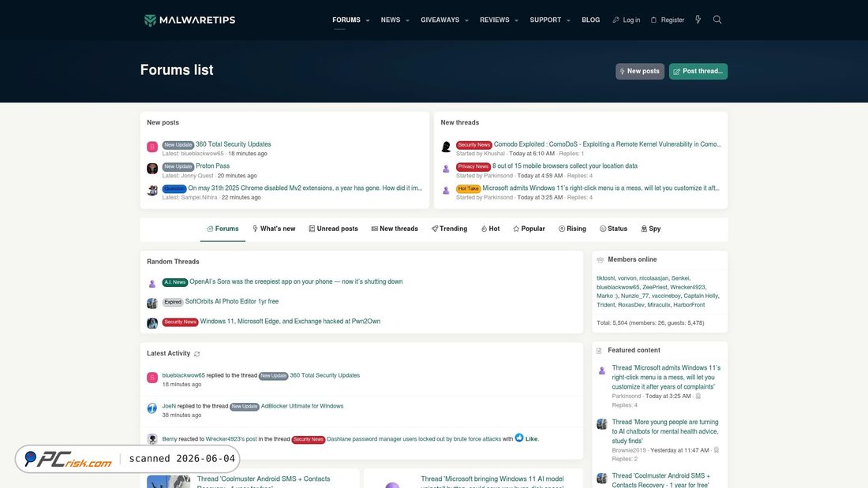Viewport: 868px width, 488px height.
Task: Switch to the Popular tab
Action: [x=529, y=229]
